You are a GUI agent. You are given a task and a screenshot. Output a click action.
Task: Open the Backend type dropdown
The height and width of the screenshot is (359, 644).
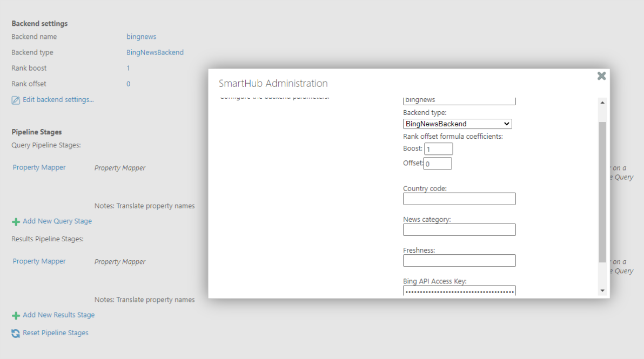457,124
